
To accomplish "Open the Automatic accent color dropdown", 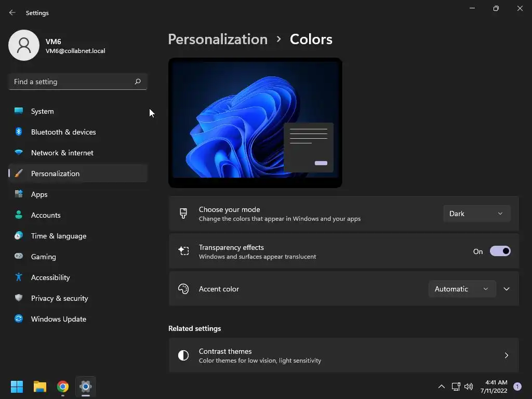I will point(462,289).
